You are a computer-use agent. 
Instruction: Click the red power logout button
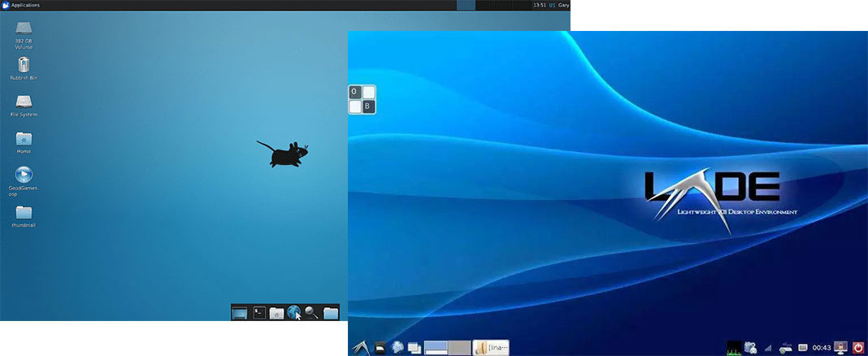pyautogui.click(x=858, y=348)
